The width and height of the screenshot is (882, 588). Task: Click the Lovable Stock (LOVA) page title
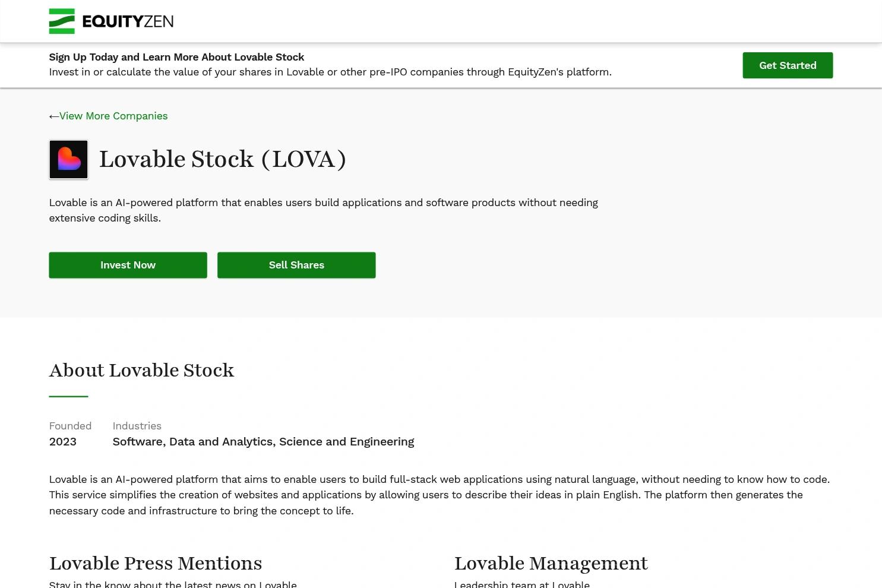(x=223, y=159)
